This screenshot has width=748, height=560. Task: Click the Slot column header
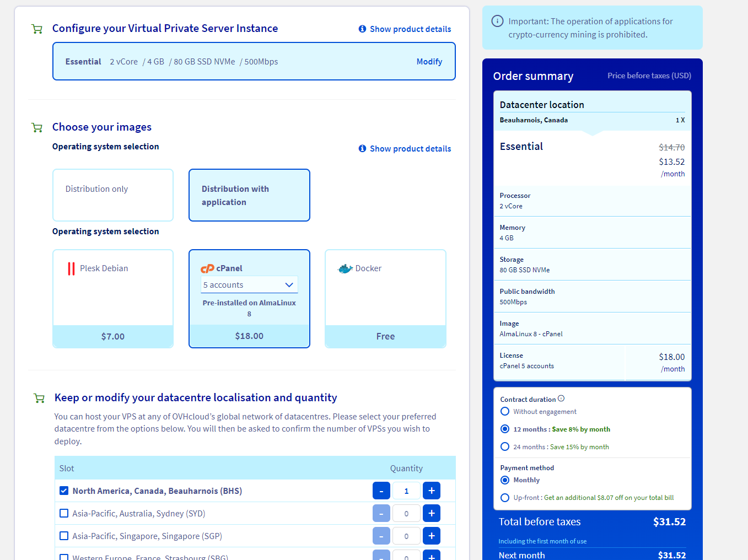click(x=67, y=469)
